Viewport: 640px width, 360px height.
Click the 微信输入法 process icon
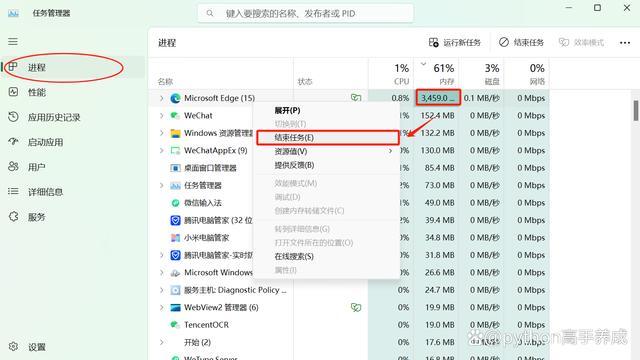pos(175,203)
